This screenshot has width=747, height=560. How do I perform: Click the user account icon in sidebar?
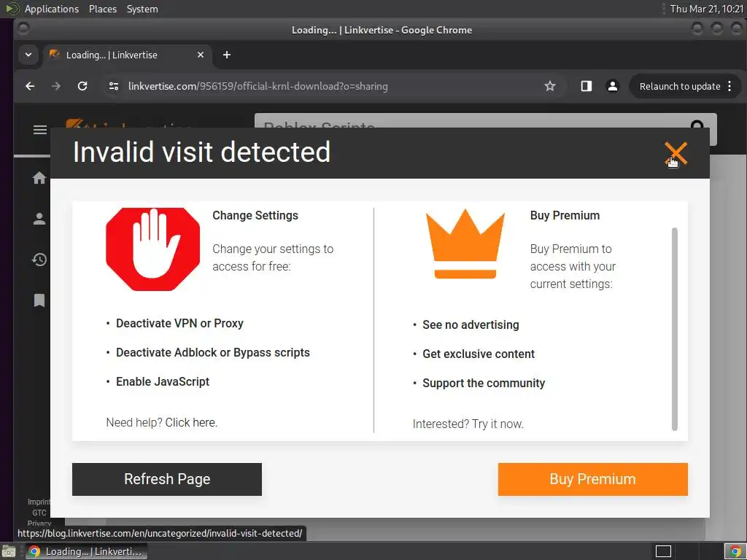(x=39, y=219)
